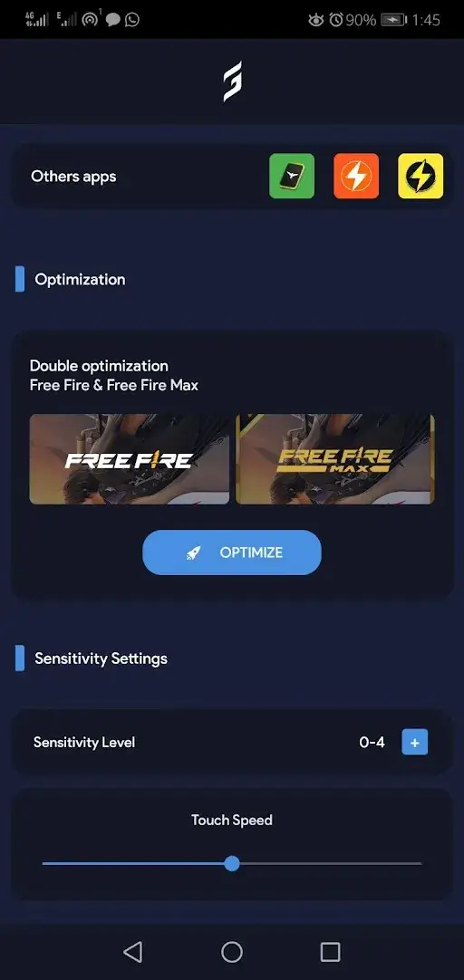The width and height of the screenshot is (464, 980).
Task: Open the orange lightning bolt app
Action: click(356, 177)
